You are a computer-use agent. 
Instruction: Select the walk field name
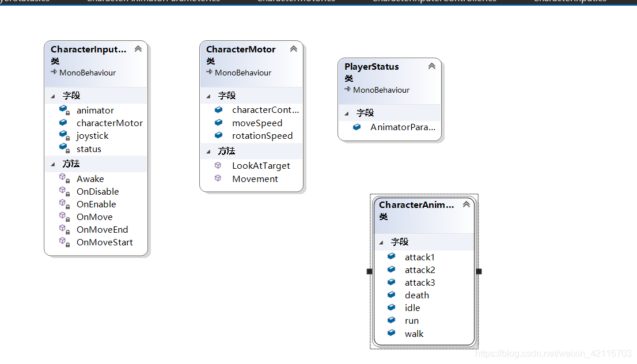(414, 334)
